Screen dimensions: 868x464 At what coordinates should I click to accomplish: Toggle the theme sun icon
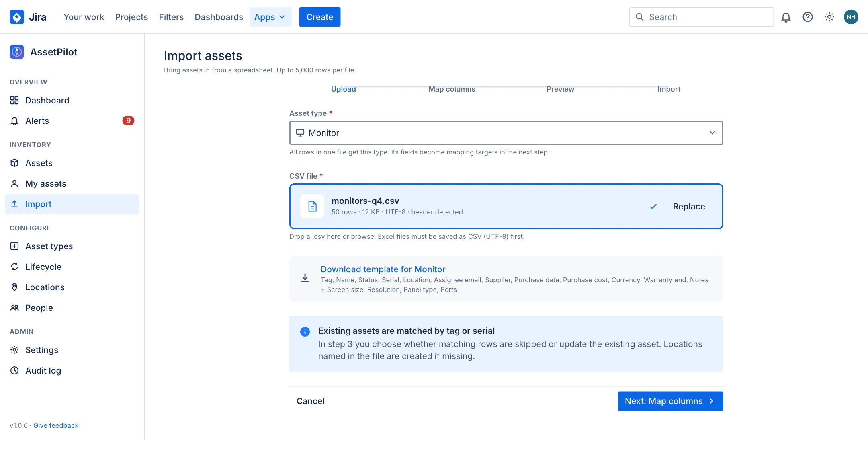pyautogui.click(x=829, y=17)
